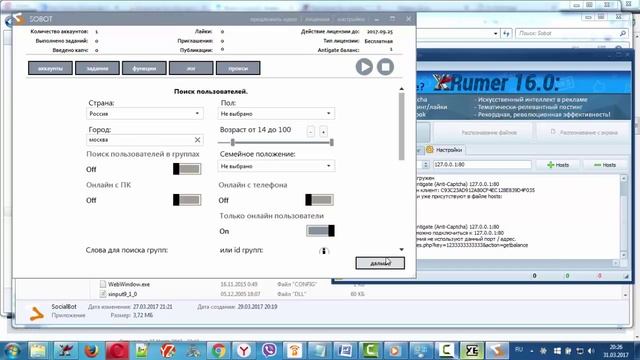Click the Explorer refresh button
Viewport: 640px width, 360px height.
pyautogui.click(x=506, y=33)
